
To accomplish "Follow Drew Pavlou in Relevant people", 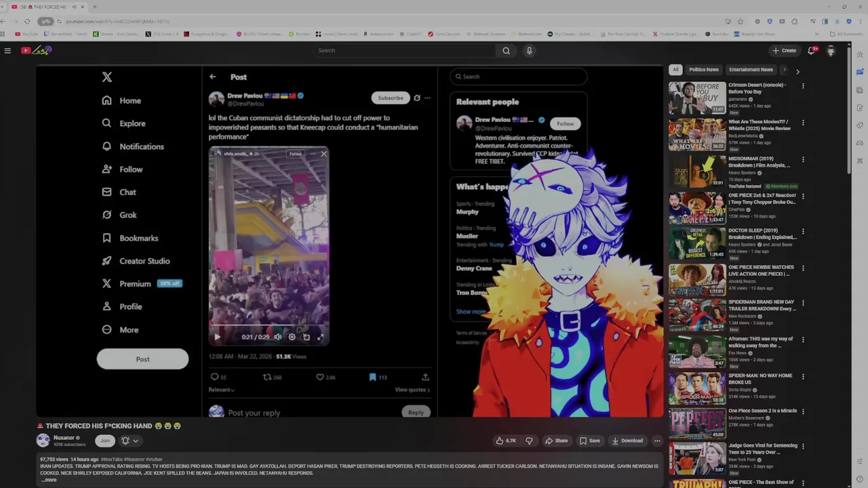I will (x=565, y=123).
